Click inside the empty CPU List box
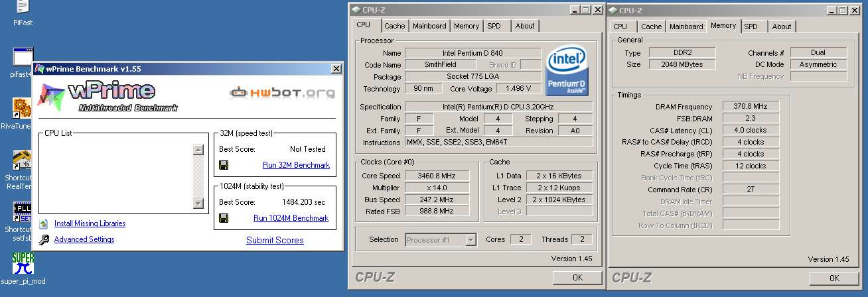The image size is (868, 297). [115, 176]
